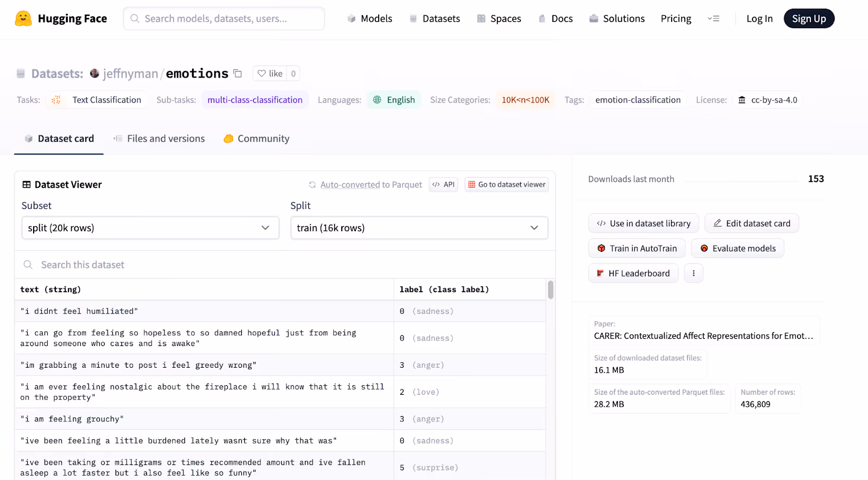Open the jeffnyman user profile link
The height and width of the screenshot is (480, 868).
tap(130, 73)
